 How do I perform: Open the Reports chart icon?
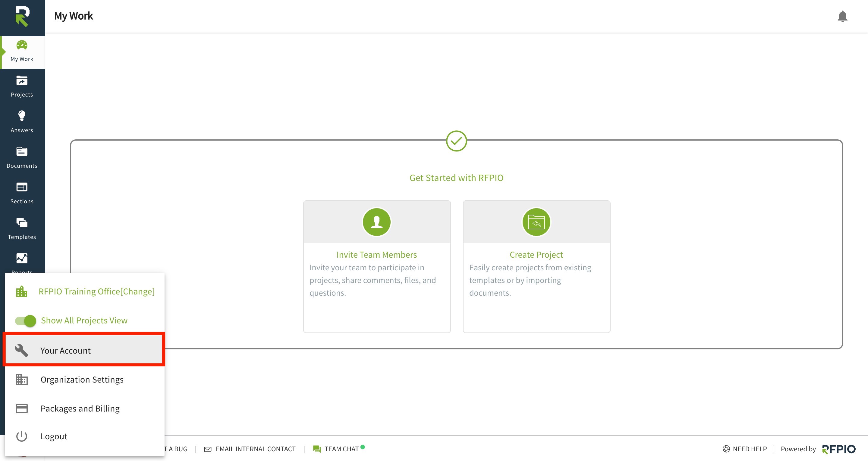pos(22,258)
